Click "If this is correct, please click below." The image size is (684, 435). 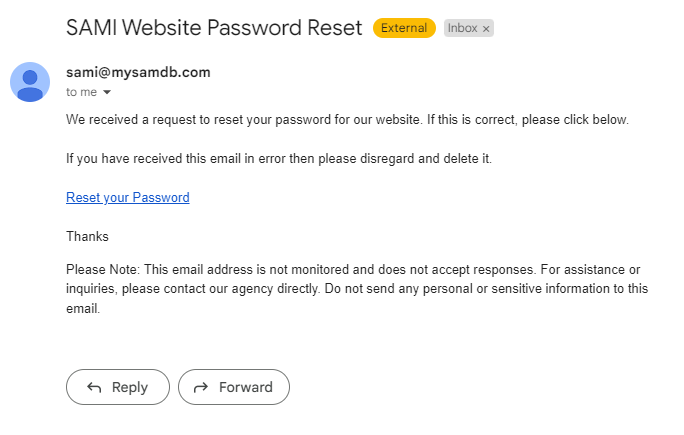[528, 120]
